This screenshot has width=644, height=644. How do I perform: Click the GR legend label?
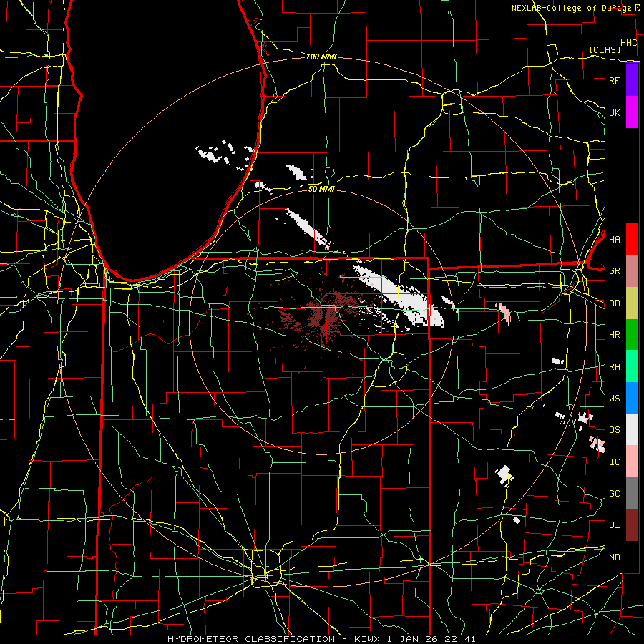(x=615, y=271)
